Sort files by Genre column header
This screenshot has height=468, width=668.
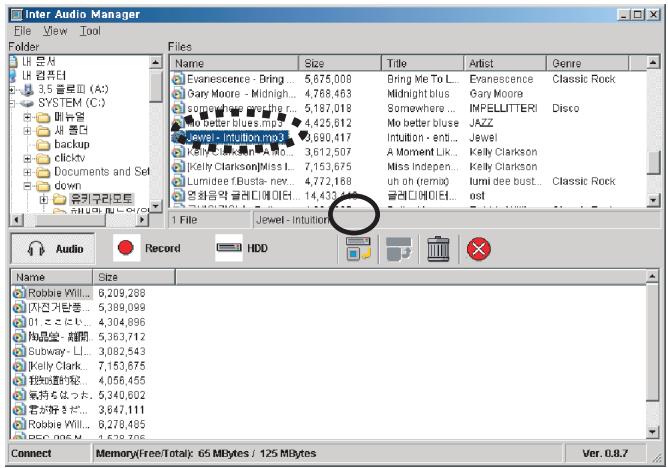[588, 63]
